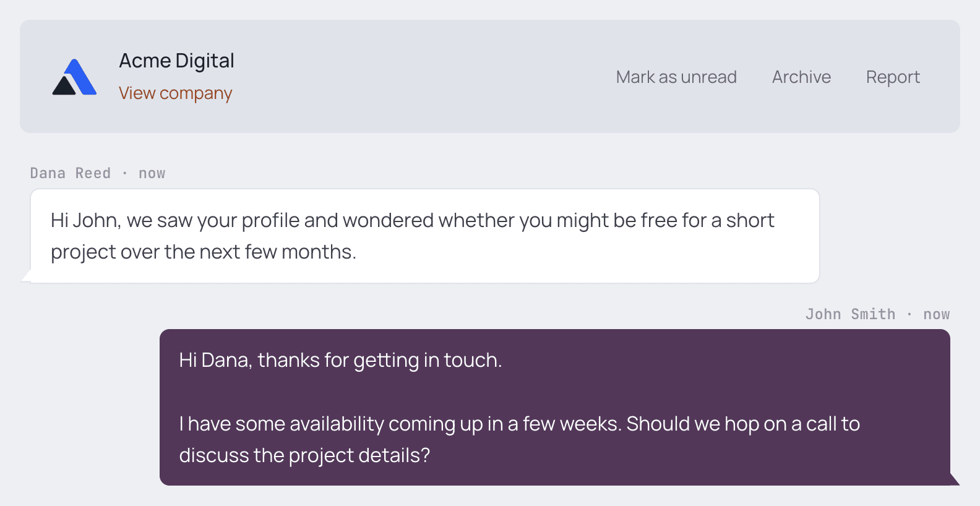Report this conversation
The image size is (980, 506).
(x=893, y=77)
